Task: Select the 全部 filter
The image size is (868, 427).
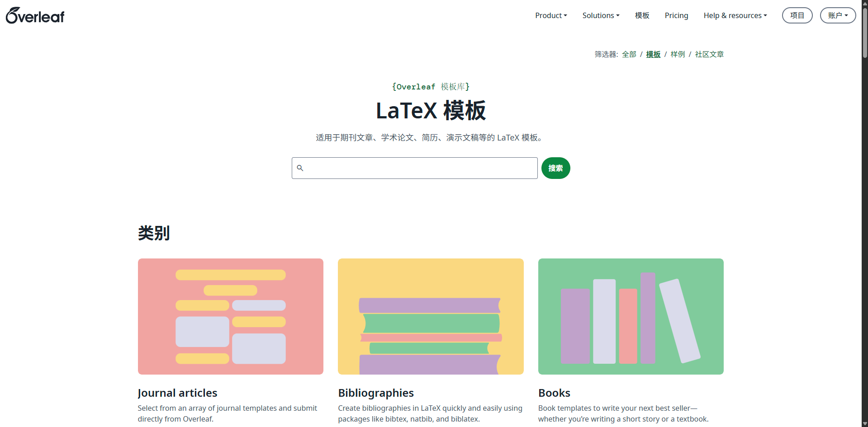Action: [x=629, y=54]
